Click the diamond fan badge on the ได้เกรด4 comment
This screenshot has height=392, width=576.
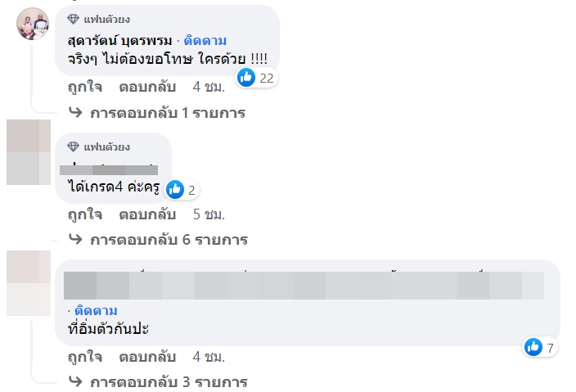(x=74, y=147)
